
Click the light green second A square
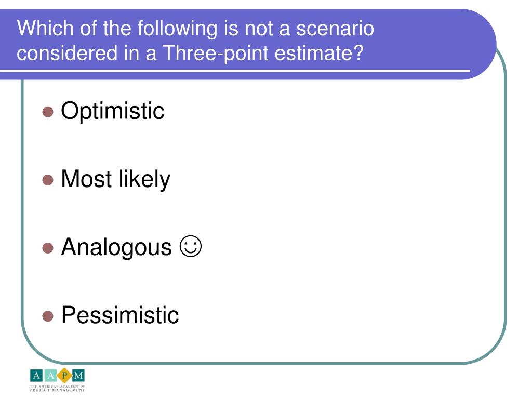(50, 375)
